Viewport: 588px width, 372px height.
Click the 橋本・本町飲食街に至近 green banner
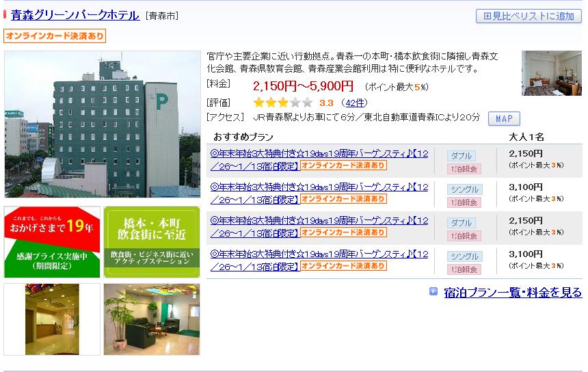(x=152, y=242)
